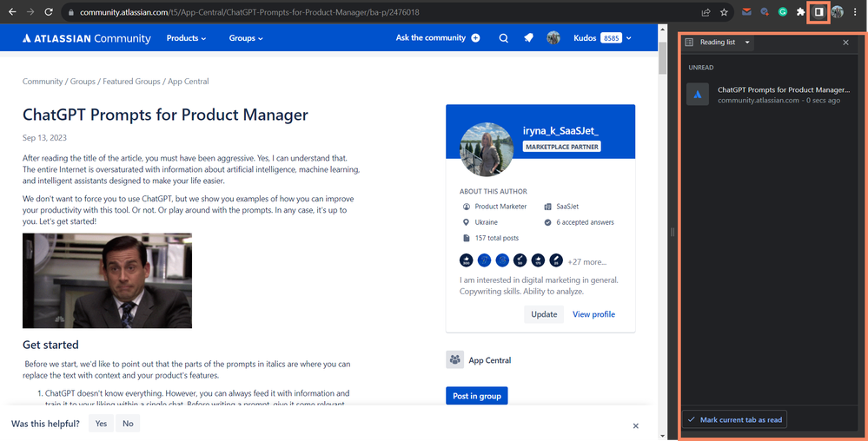The height and width of the screenshot is (441, 868).
Task: Click the article title ChatGPT Prompts for Product Manager
Action: click(165, 115)
